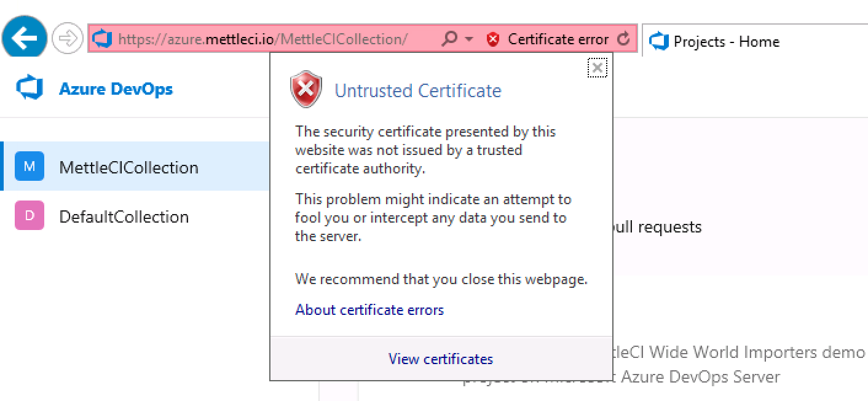Click the Azure DevOps logo icon
The height and width of the screenshot is (401, 868).
click(x=30, y=89)
